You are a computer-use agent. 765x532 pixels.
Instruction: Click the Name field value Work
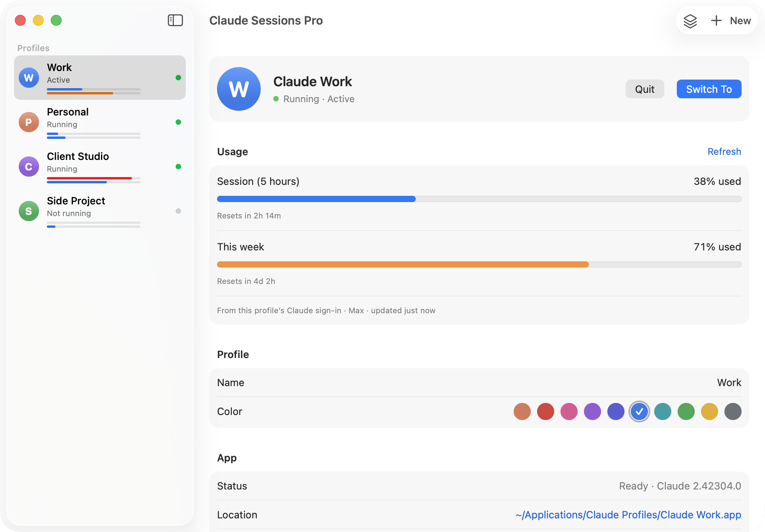[729, 383]
